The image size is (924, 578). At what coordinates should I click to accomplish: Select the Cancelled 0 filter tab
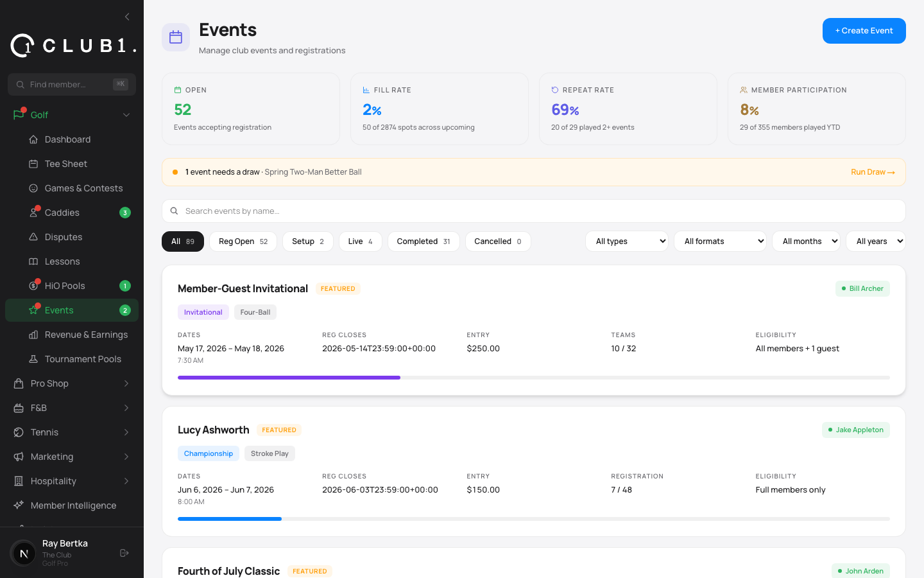tap(498, 241)
